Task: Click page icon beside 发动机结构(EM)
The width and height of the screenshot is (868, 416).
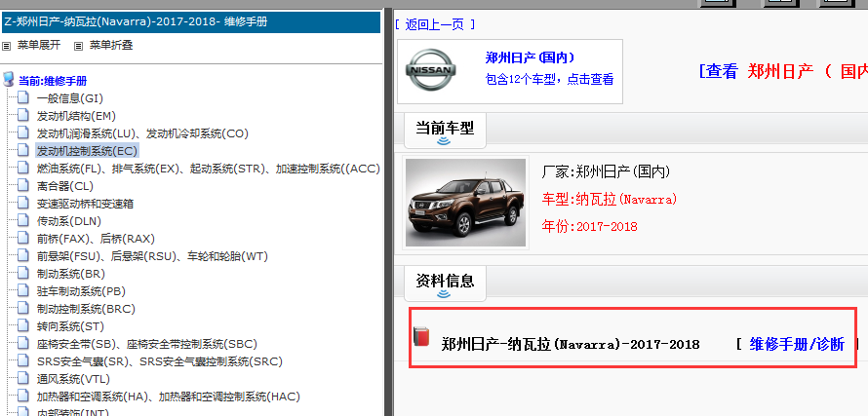Action: point(22,116)
